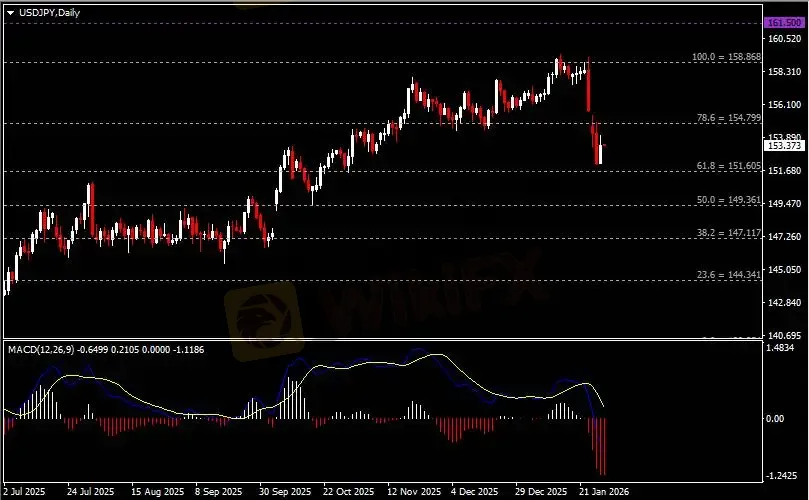Select the Fibonacci label 38.2 = 147.117

pyautogui.click(x=729, y=233)
